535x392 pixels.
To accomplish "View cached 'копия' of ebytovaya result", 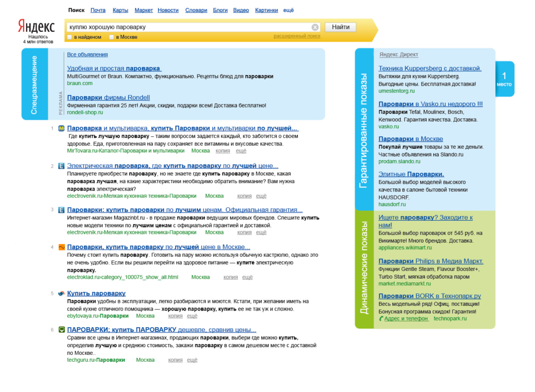I will pos(176,316).
